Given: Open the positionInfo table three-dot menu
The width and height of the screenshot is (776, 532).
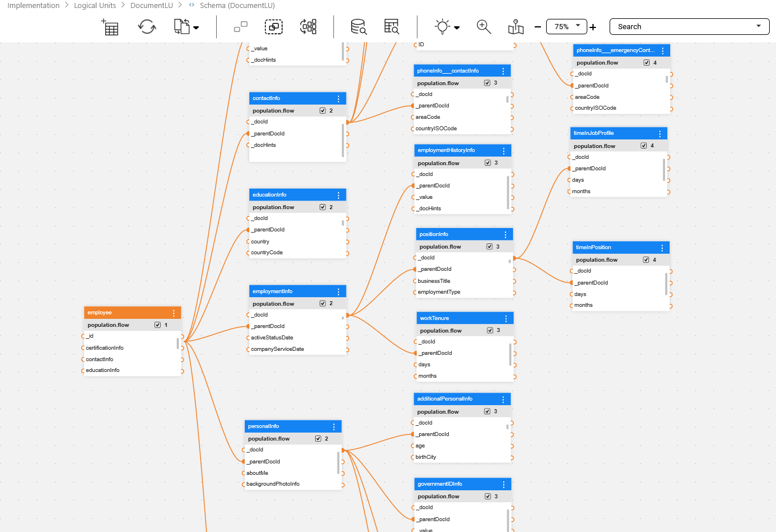Looking at the screenshot, I should 506,235.
